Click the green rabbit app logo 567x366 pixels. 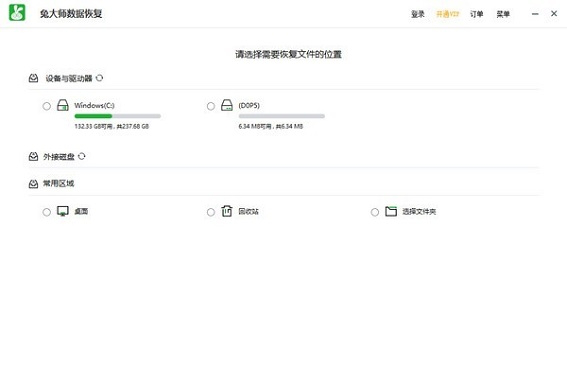[17, 13]
